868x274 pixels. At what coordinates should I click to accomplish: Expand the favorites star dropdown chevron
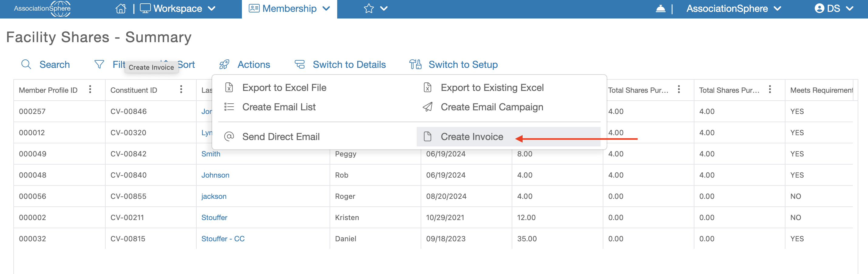tap(384, 9)
